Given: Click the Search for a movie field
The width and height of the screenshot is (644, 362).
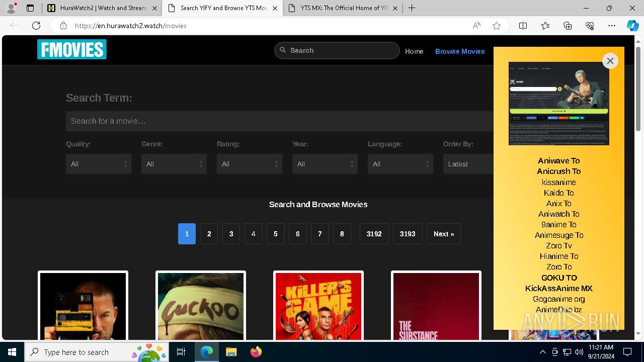Looking at the screenshot, I should point(280,121).
